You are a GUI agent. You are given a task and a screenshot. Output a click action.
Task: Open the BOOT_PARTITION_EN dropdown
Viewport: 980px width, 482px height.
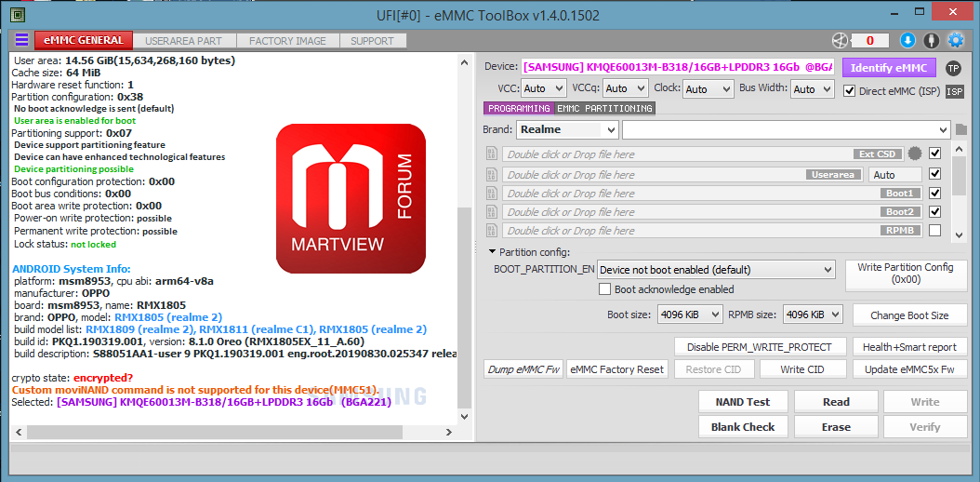[716, 270]
